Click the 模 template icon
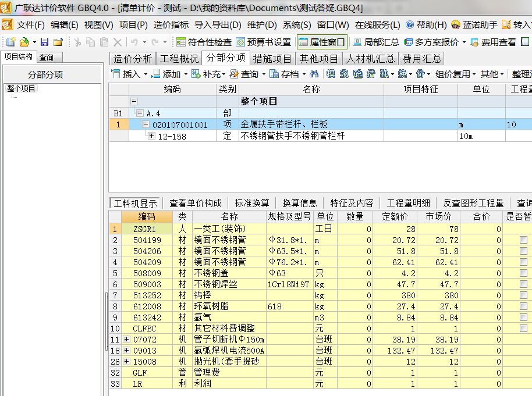 (x=331, y=74)
